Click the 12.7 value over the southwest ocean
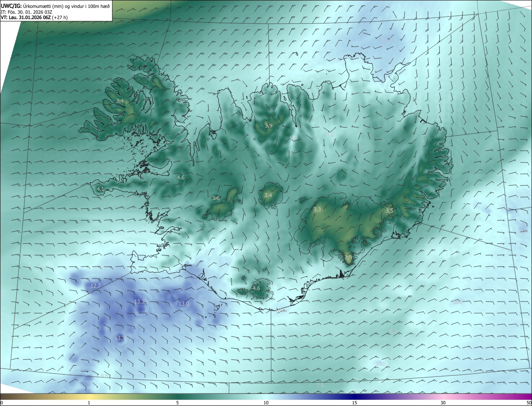The width and height of the screenshot is (532, 406). 96,286
